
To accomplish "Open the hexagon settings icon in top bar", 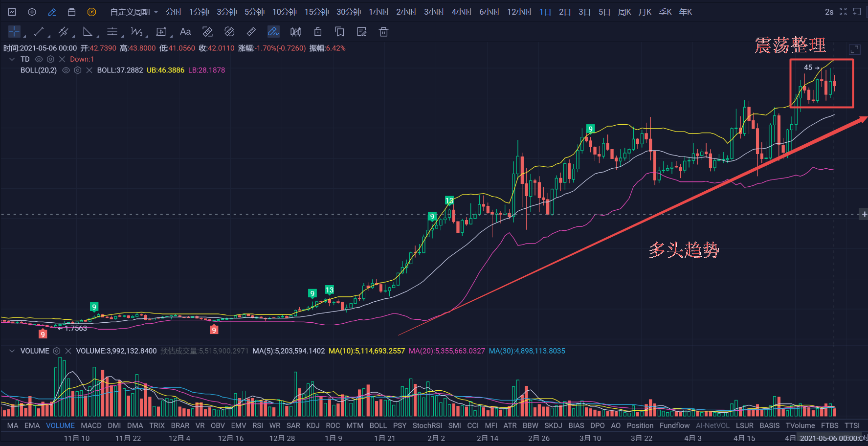I will click(x=32, y=12).
